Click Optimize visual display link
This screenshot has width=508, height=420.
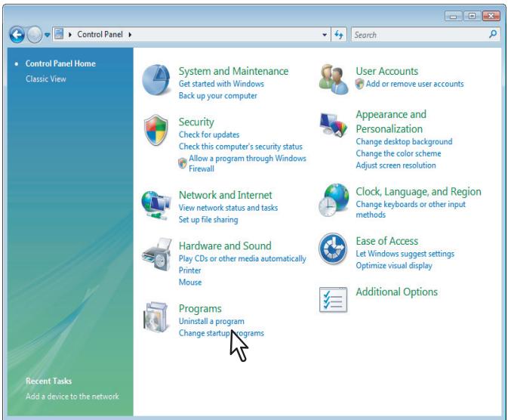pyautogui.click(x=393, y=266)
